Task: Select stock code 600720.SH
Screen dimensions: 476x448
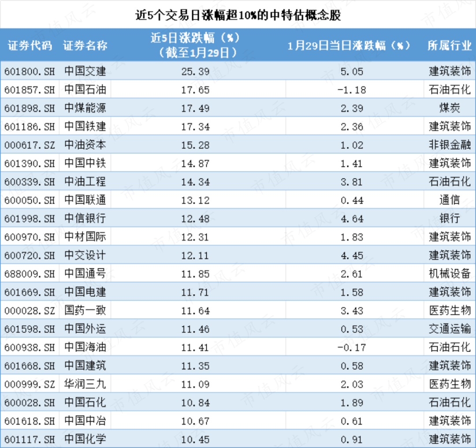Action: tap(30, 255)
